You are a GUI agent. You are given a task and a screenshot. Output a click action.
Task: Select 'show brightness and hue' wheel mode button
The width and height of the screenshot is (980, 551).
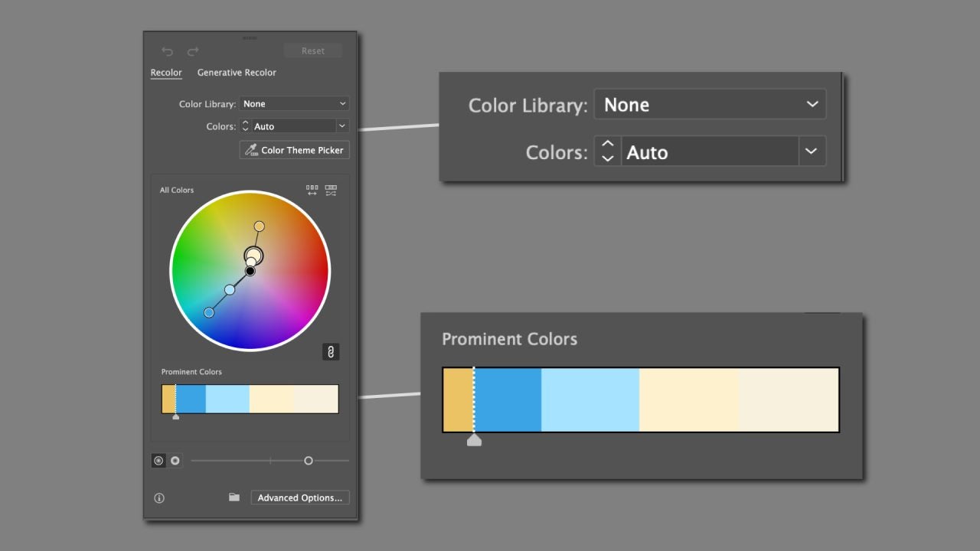[175, 461]
